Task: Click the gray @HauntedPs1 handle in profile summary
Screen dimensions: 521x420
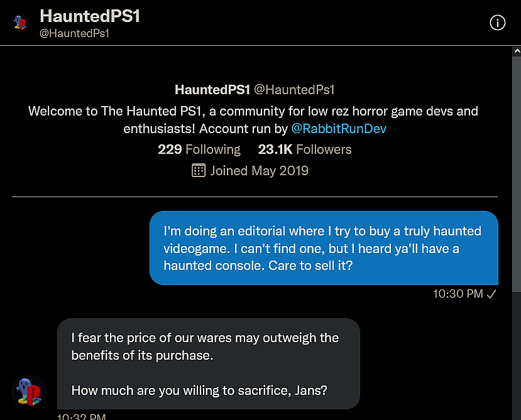Action: (x=294, y=90)
